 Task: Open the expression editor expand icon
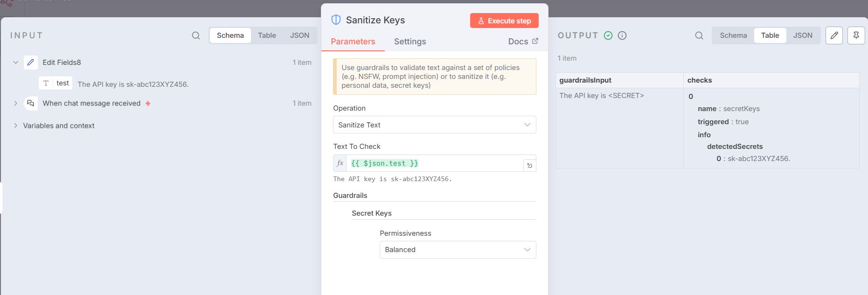(529, 164)
